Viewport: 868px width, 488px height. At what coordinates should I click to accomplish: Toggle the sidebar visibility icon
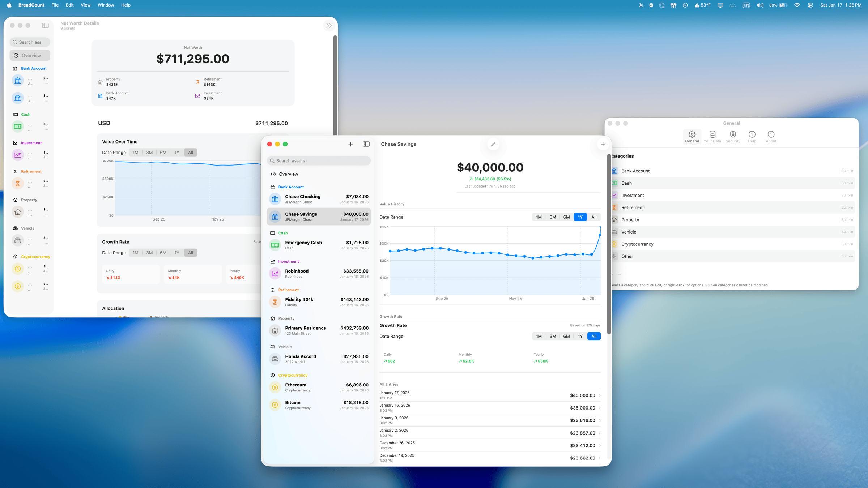tap(366, 144)
